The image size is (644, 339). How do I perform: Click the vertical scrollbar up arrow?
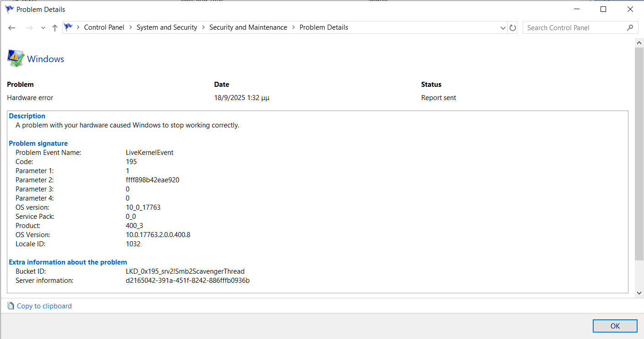pyautogui.click(x=639, y=42)
